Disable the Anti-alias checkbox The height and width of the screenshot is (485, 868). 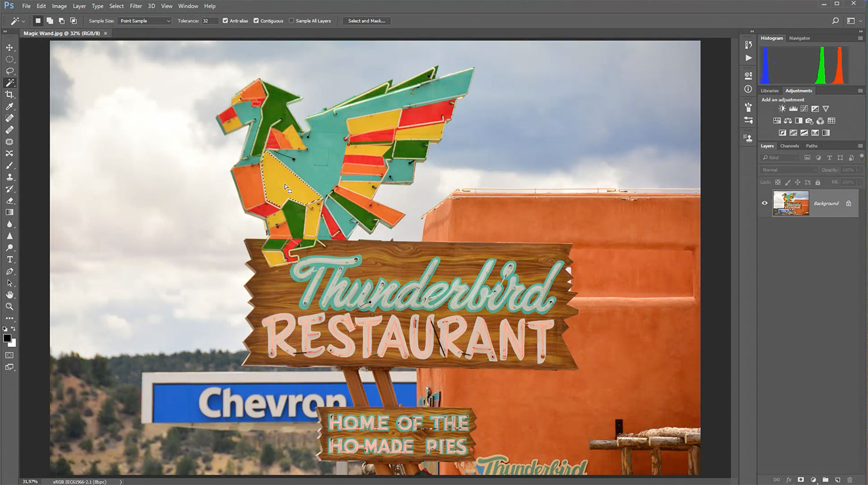pyautogui.click(x=225, y=21)
